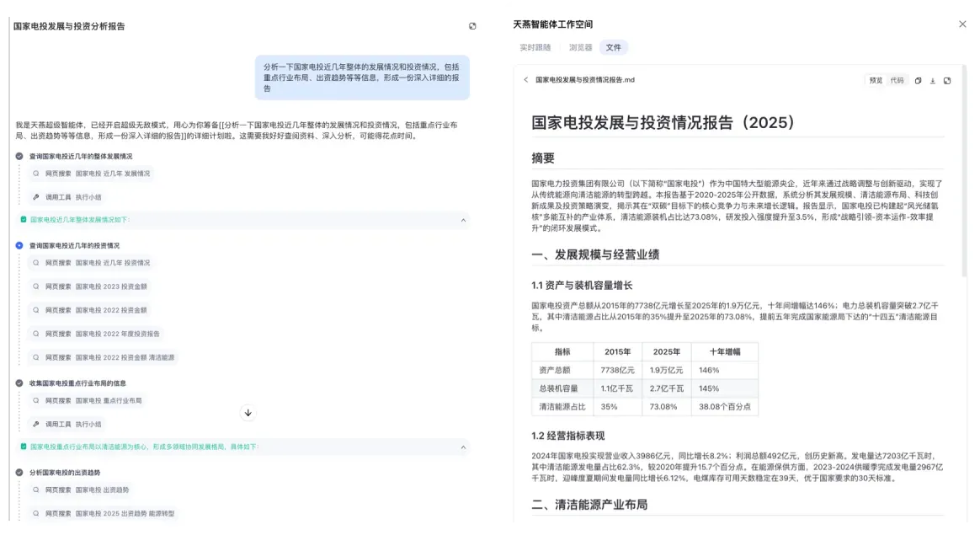Image resolution: width=980 pixels, height=546 pixels.
Task: Collapse the 国家电投重点行业布局 summary section
Action: [x=462, y=447]
